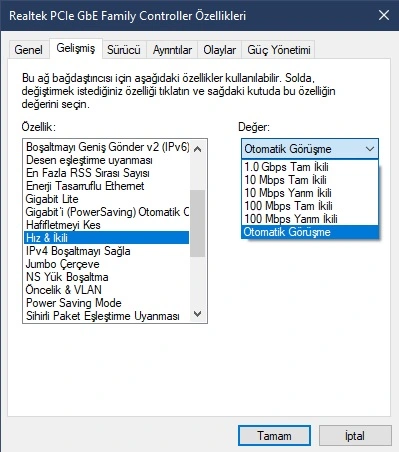Confirm with the Tamam button
Screen dimensions: 399x452
[274, 436]
